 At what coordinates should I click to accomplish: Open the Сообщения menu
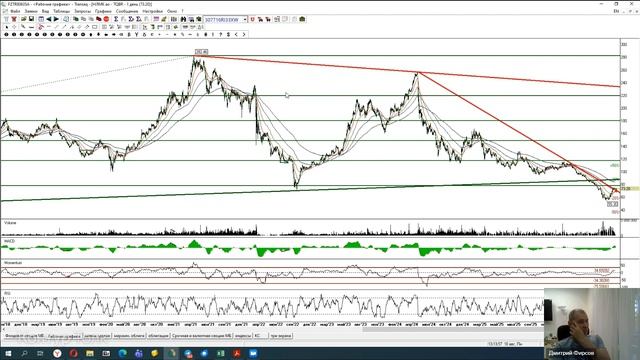tap(127, 11)
